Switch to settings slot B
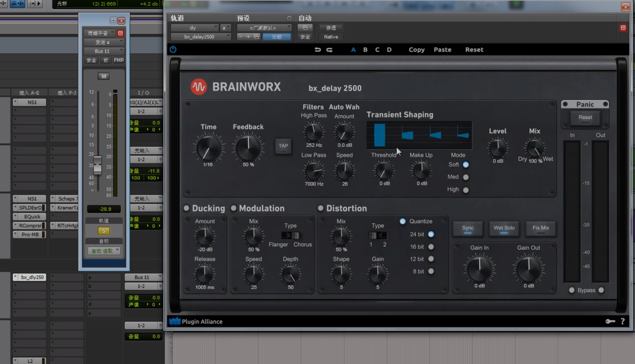Image resolution: width=635 pixels, height=364 pixels. pyautogui.click(x=365, y=50)
